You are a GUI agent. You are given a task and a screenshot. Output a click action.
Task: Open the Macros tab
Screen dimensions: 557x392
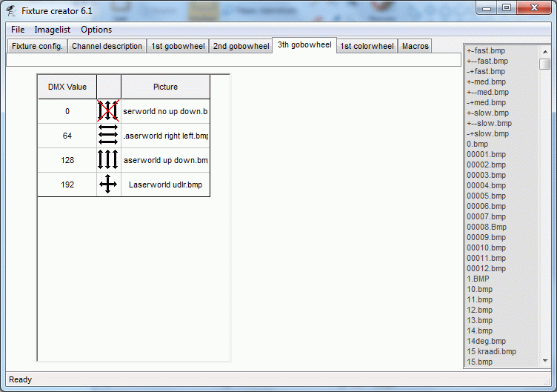tap(416, 46)
